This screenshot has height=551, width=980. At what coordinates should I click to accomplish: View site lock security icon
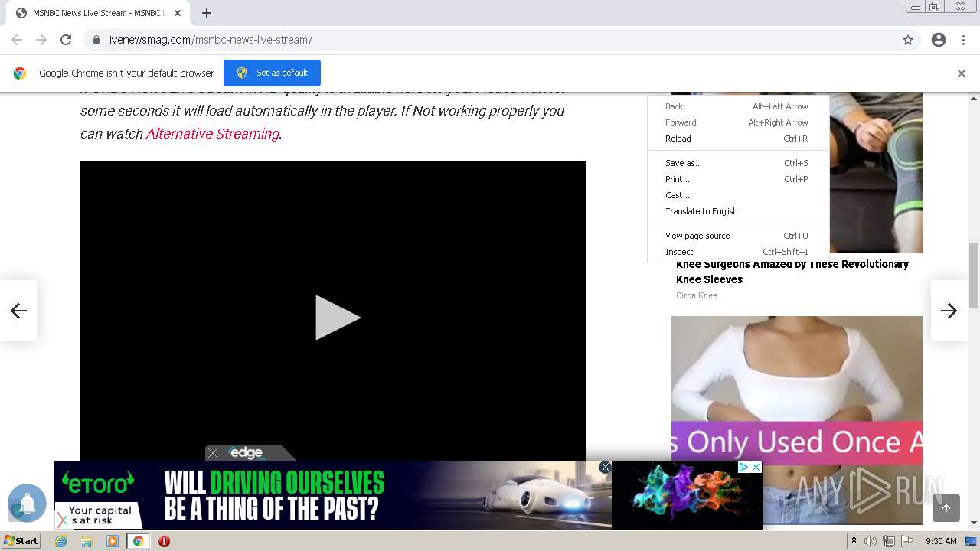tap(96, 40)
